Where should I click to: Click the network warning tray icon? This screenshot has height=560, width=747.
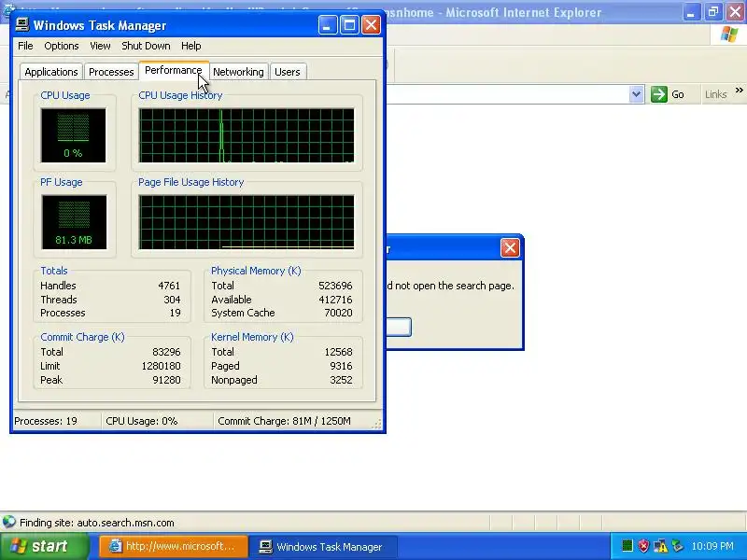coord(661,546)
